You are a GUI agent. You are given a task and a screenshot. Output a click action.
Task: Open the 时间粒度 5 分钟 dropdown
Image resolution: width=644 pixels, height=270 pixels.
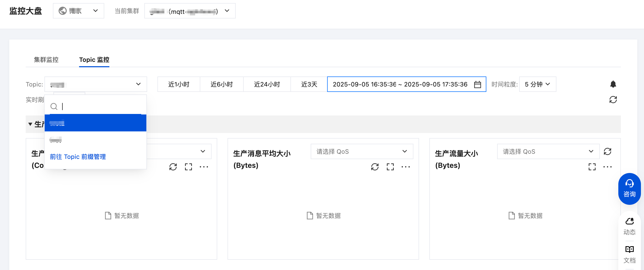pyautogui.click(x=537, y=84)
